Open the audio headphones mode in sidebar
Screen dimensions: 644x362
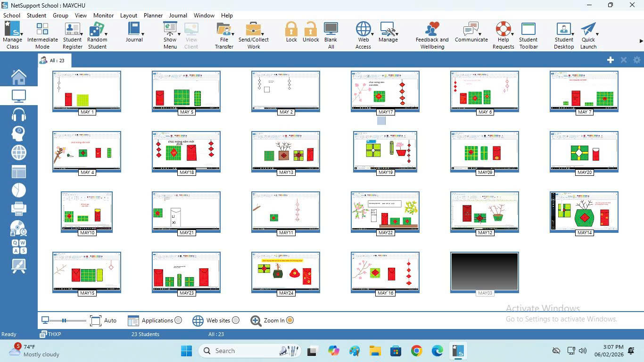tap(19, 115)
